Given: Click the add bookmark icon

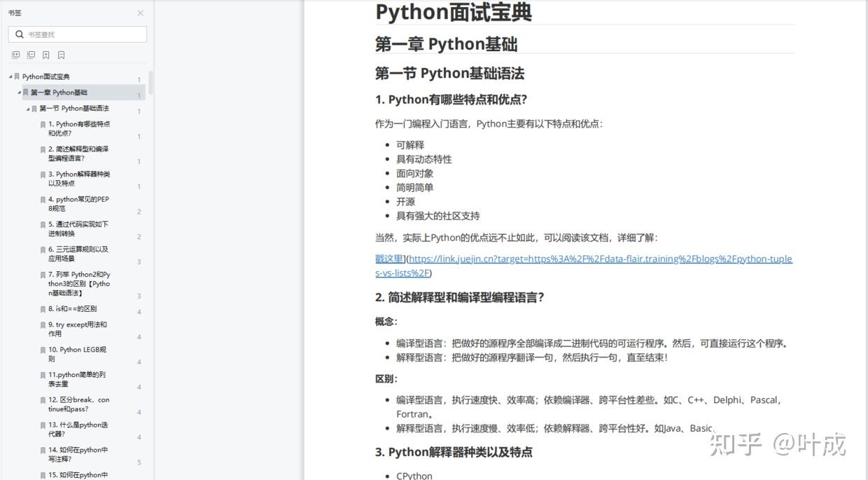Looking at the screenshot, I should click(45, 54).
